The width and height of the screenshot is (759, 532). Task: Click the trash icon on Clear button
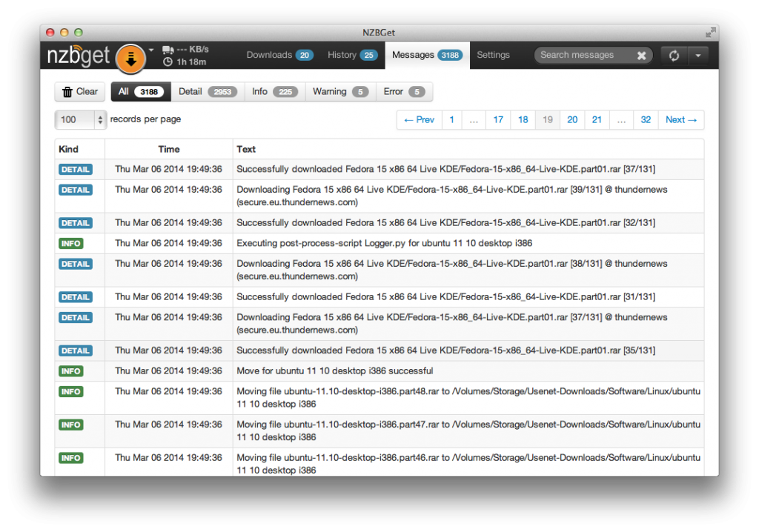66,91
